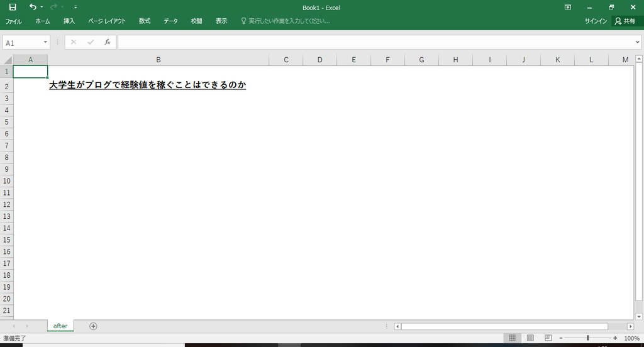Click the vertical scrollbar up arrow
This screenshot has height=347, width=644.
click(639, 59)
